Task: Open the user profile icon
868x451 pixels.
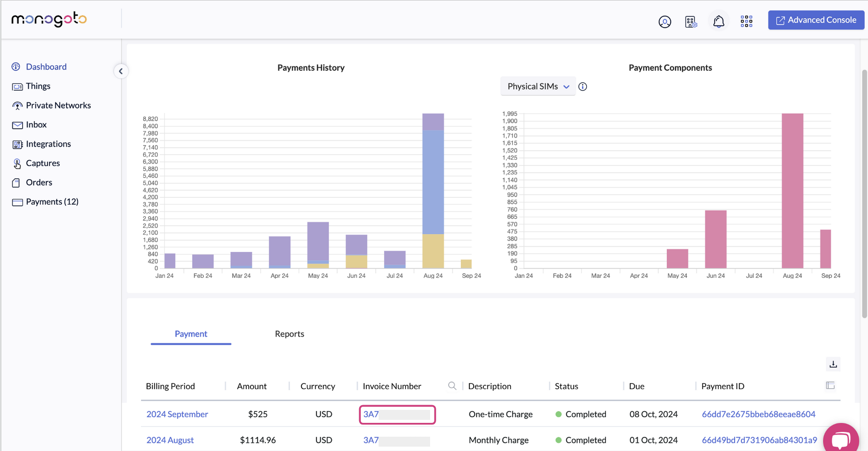Action: pyautogui.click(x=665, y=22)
